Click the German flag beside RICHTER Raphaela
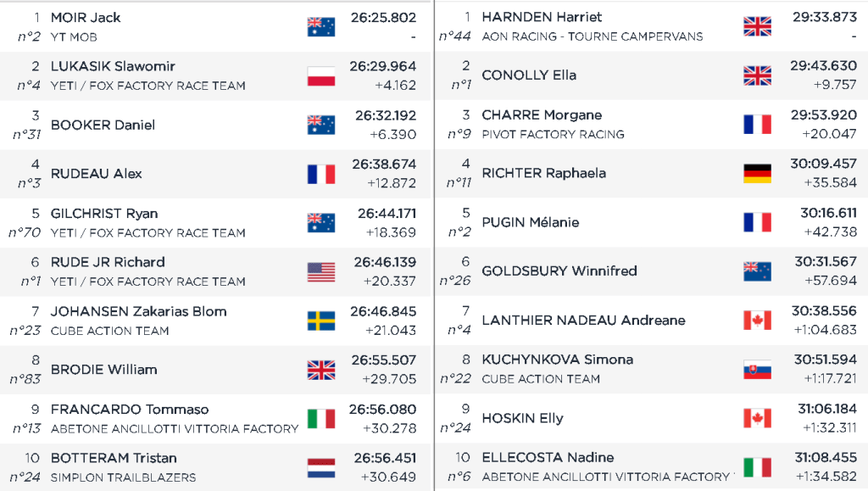The image size is (868, 491). 757,173
